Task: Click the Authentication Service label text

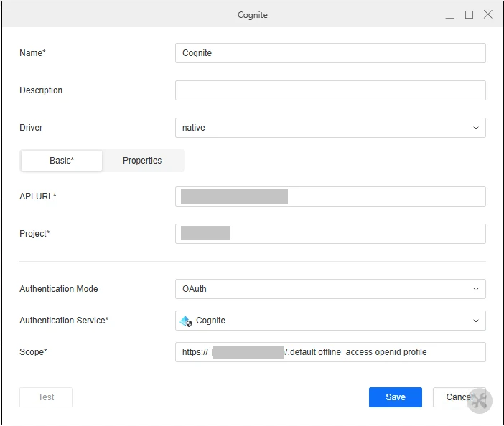Action: (64, 321)
